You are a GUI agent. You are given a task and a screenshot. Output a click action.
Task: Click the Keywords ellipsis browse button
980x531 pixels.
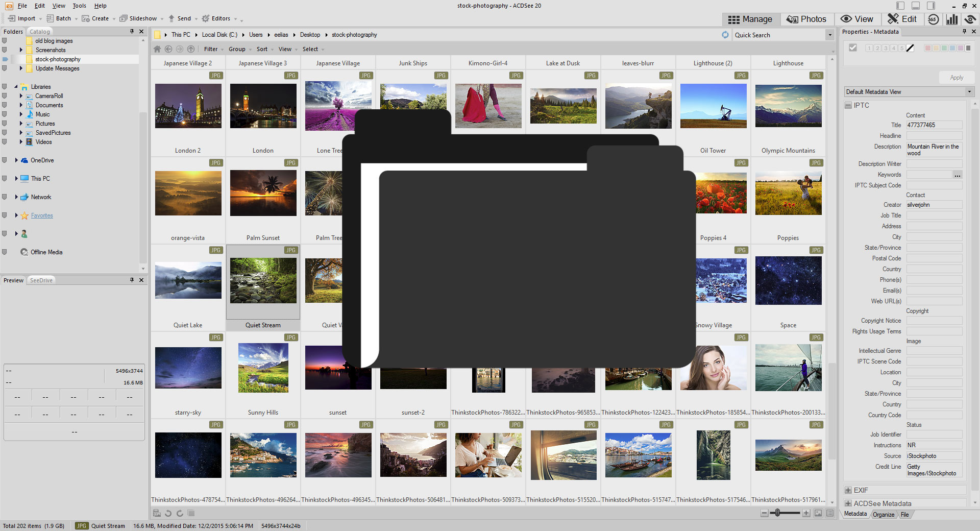[x=958, y=175]
